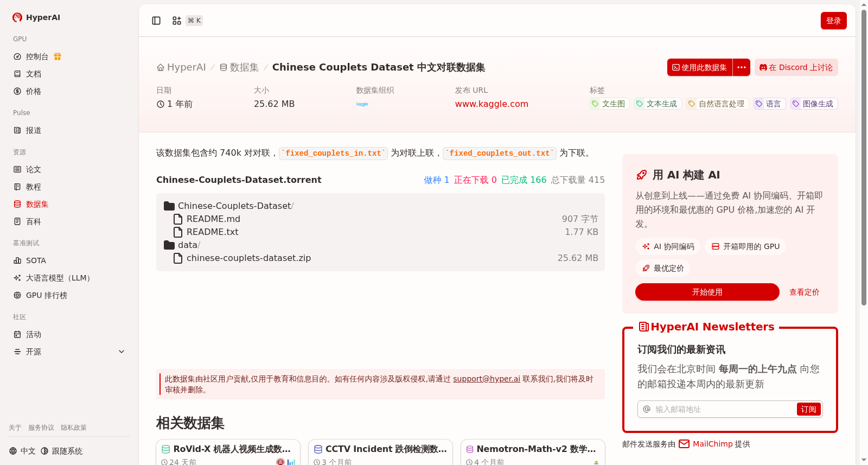Screen dimensions: 868x465
Task: Click the 开箱即用的 GPU chip
Action: (745, 246)
